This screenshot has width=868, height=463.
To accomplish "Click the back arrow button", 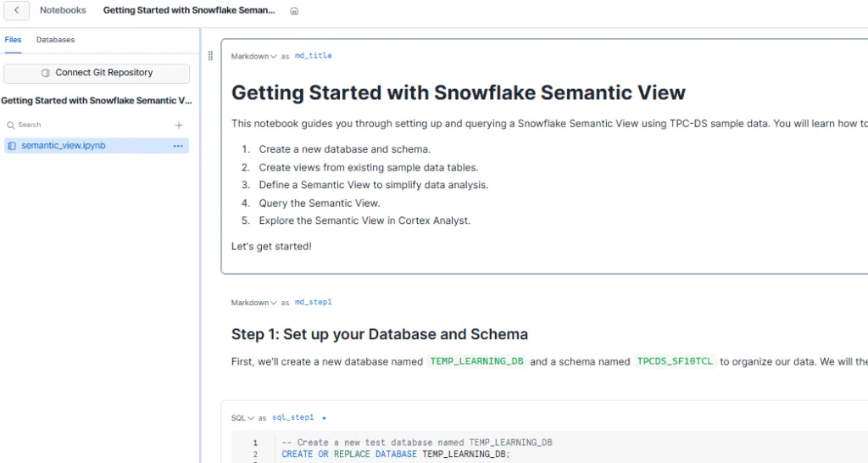I will click(17, 11).
